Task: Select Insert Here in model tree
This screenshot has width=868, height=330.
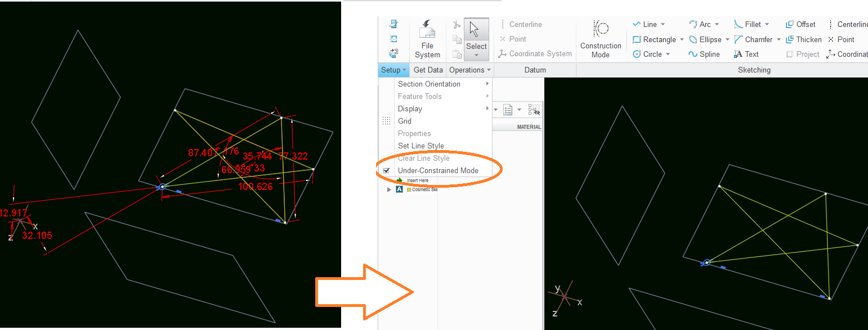Action: point(417,180)
